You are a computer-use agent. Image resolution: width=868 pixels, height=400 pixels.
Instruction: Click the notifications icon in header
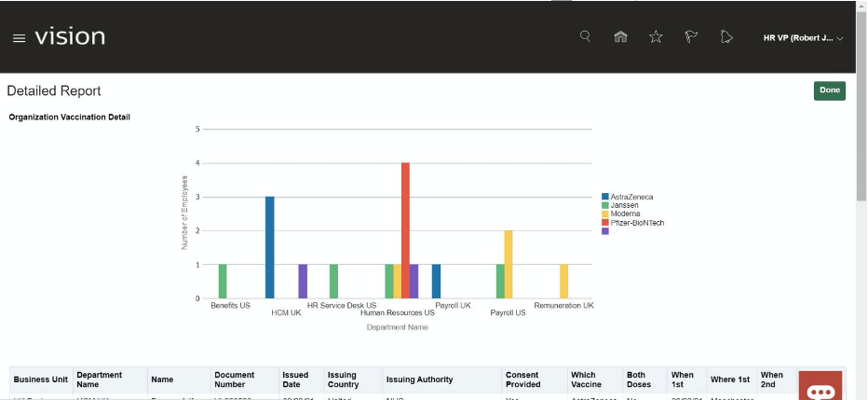click(726, 37)
